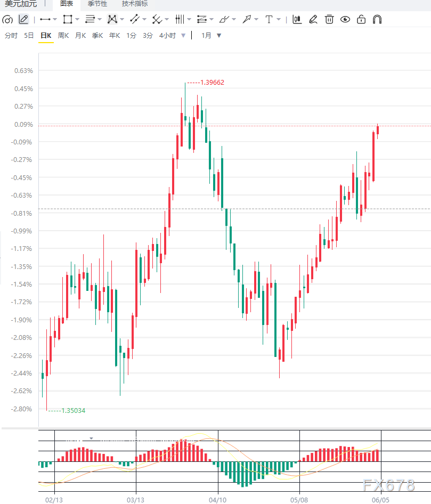Open the wave pattern tool dropdown
Screen dimensions: 431x504
[122, 19]
